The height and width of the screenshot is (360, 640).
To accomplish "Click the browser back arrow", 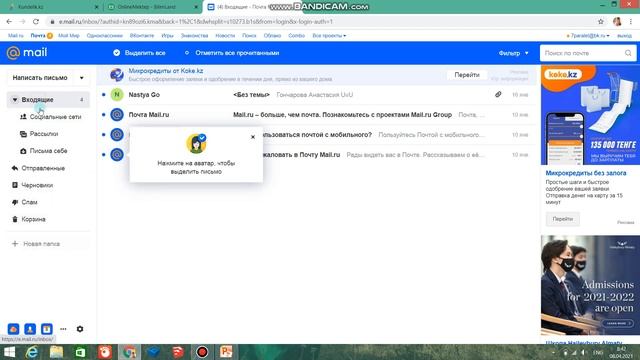I will (x=9, y=22).
